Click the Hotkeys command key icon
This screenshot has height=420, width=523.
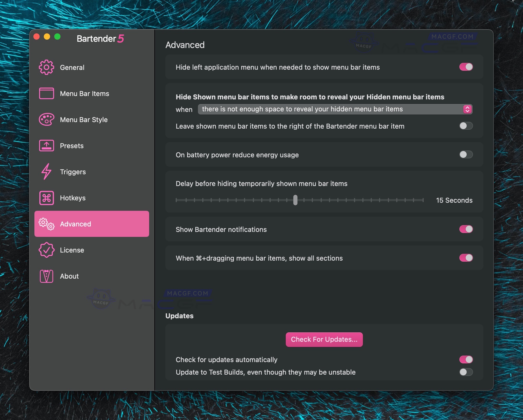(x=46, y=198)
